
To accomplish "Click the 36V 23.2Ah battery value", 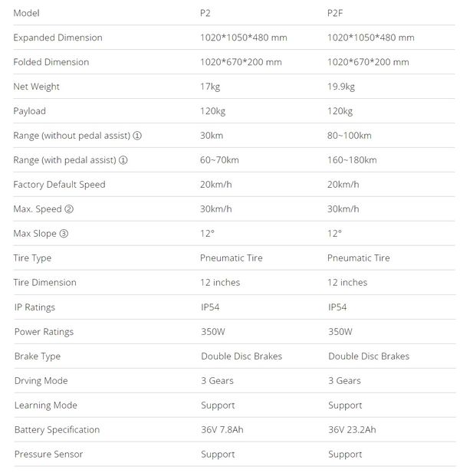I will tap(353, 430).
